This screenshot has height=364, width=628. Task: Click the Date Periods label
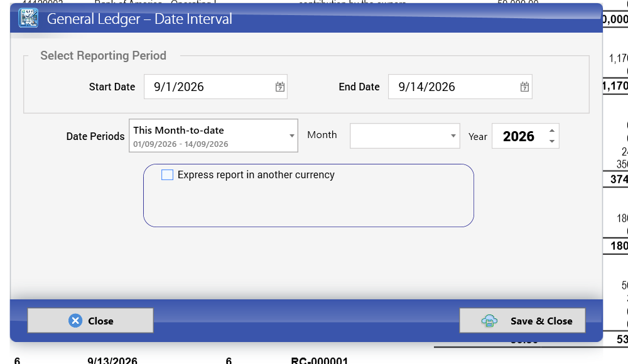(x=95, y=137)
